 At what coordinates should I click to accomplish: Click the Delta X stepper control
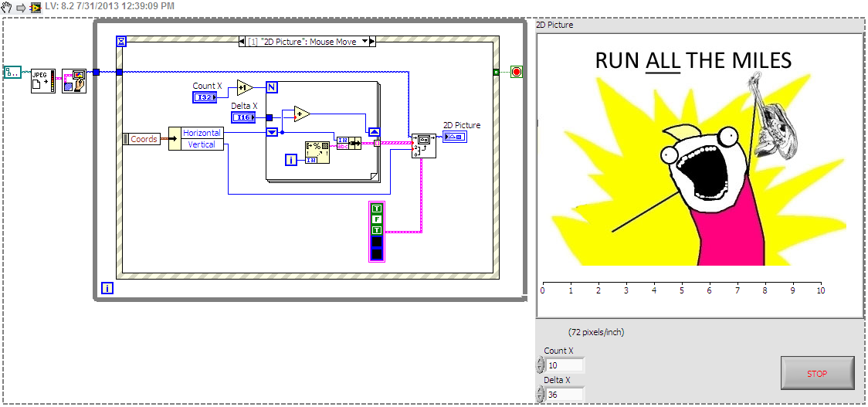[540, 395]
